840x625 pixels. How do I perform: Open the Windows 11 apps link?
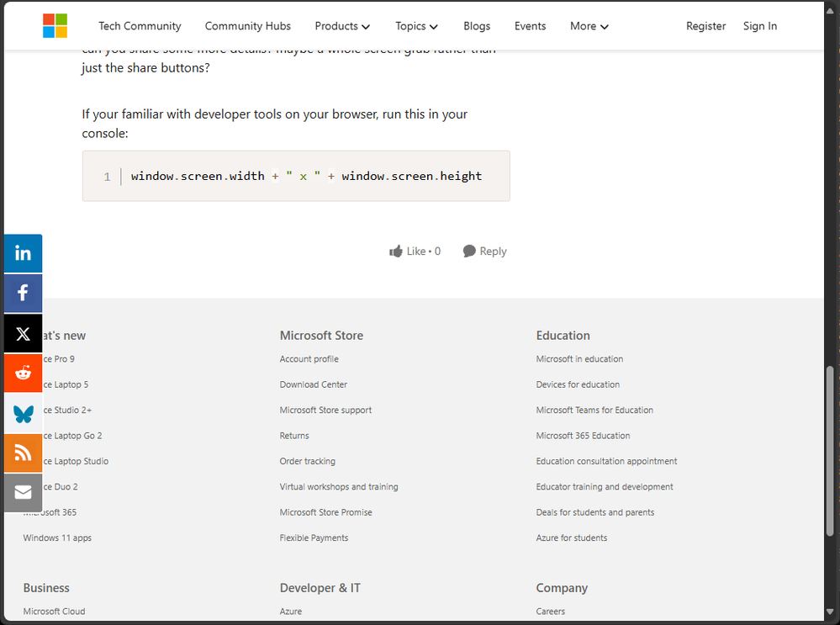point(57,538)
